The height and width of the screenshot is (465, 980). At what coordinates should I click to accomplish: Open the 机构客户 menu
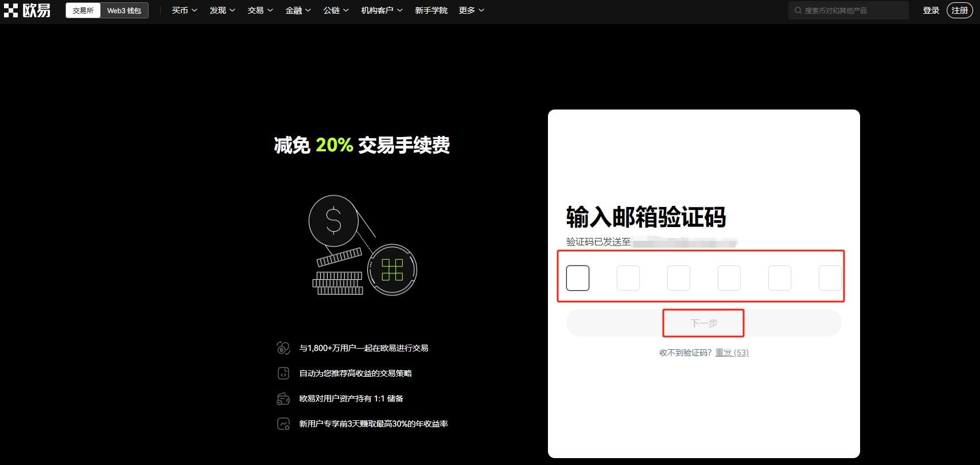(382, 10)
